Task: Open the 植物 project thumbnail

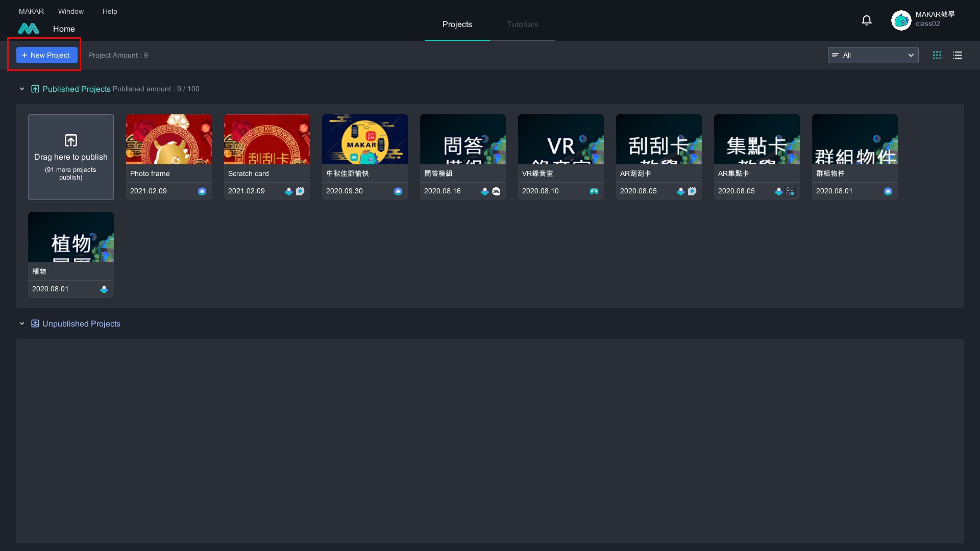Action: click(x=71, y=237)
